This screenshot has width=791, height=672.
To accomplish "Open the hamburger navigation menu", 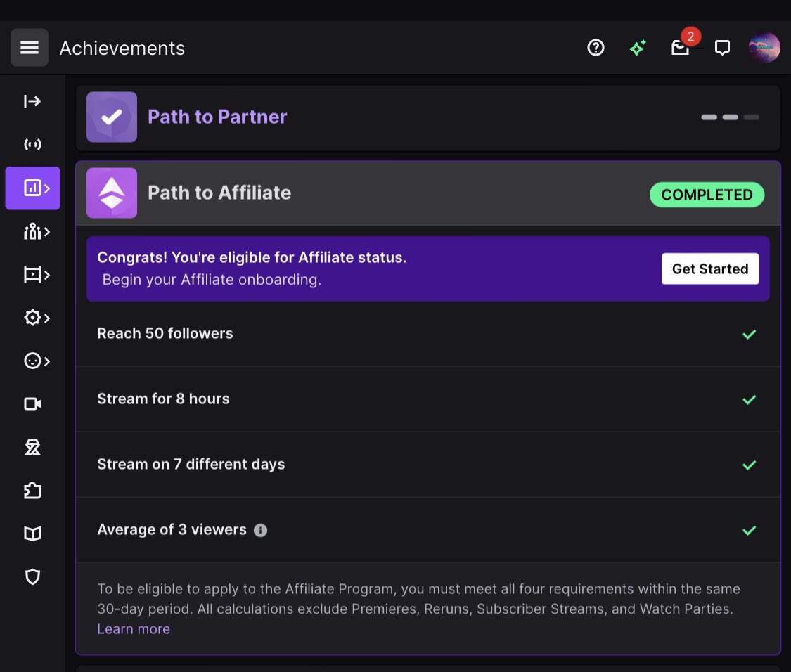I will coord(30,47).
